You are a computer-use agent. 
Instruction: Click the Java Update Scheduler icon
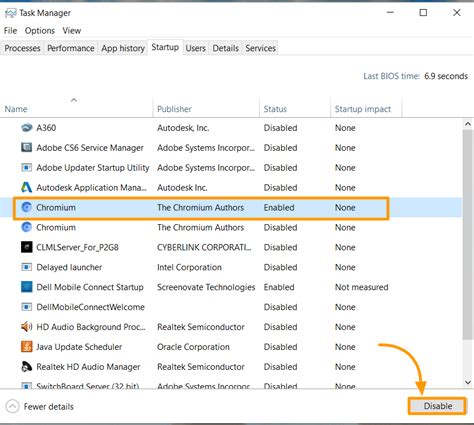click(x=27, y=347)
